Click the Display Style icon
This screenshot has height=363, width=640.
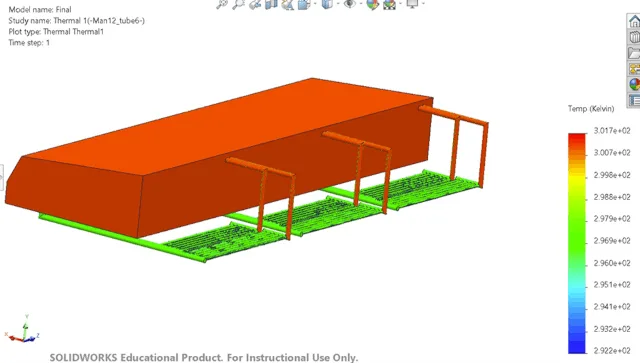click(327, 4)
